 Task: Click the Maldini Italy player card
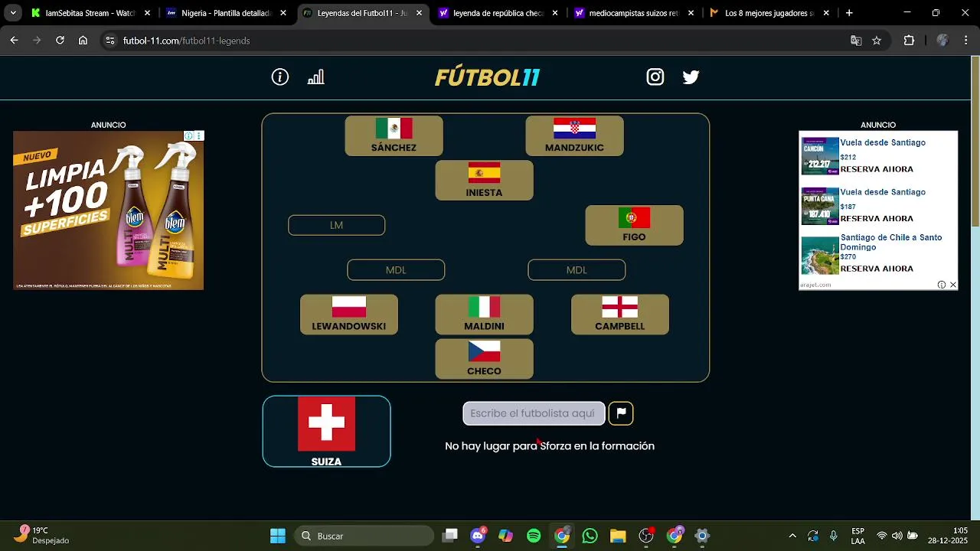coord(484,315)
